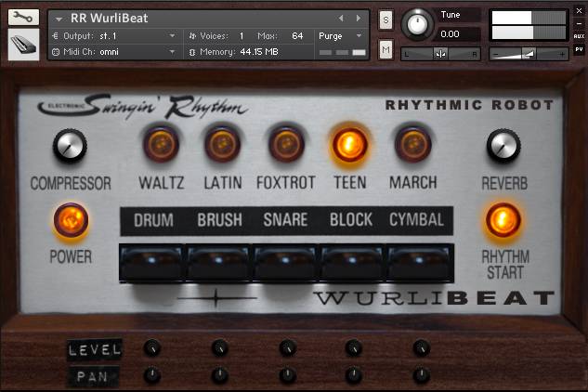Turn the Compressor knob
588x392 pixels.
(x=70, y=146)
